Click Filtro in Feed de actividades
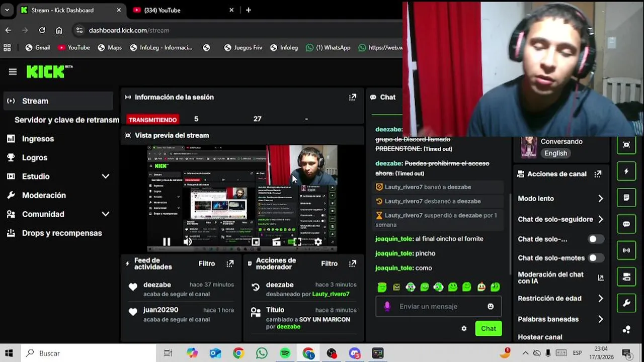 click(x=207, y=263)
